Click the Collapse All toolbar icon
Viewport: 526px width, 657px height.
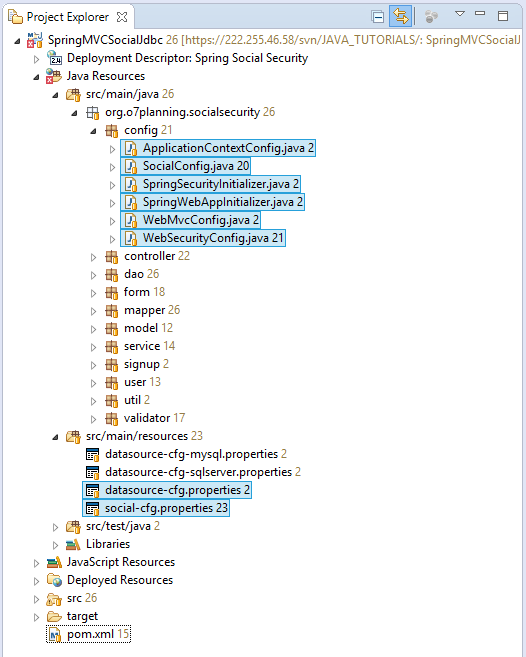click(378, 17)
